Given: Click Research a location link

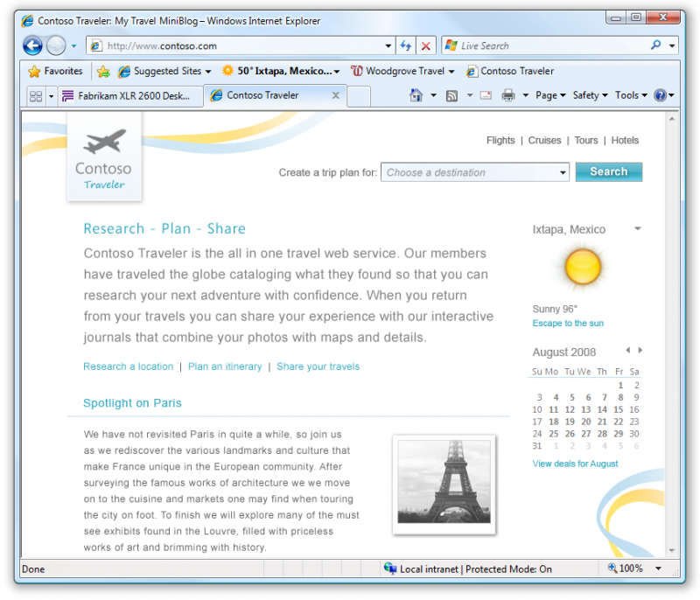Looking at the screenshot, I should coord(128,366).
